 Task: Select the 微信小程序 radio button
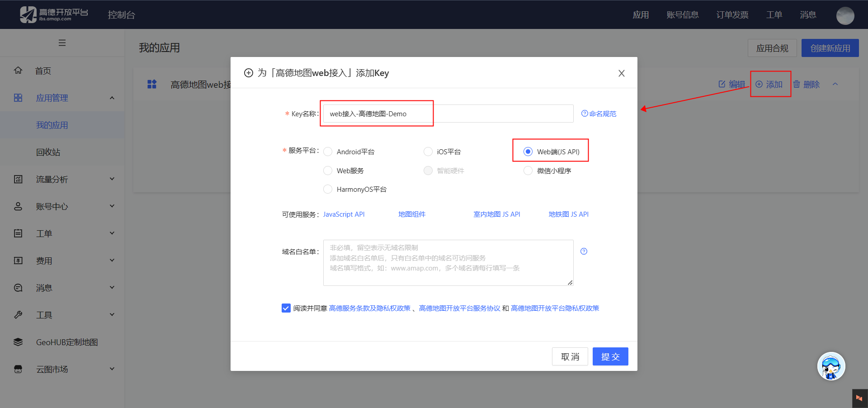[528, 171]
